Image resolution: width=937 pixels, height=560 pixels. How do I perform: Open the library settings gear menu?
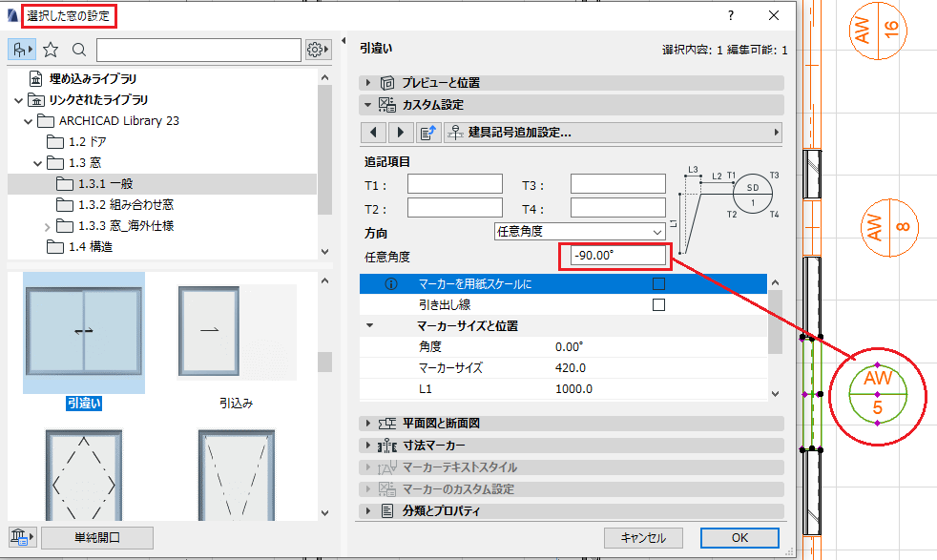coord(318,50)
